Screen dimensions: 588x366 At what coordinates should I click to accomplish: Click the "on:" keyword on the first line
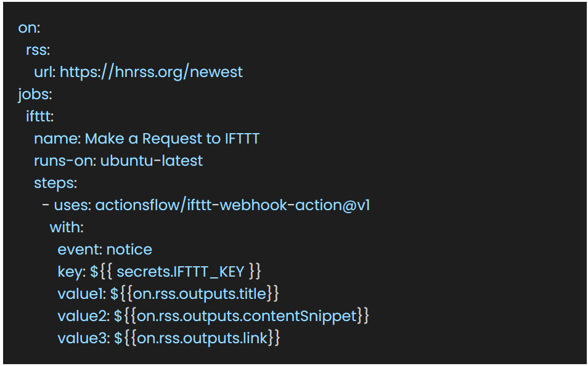pos(28,28)
